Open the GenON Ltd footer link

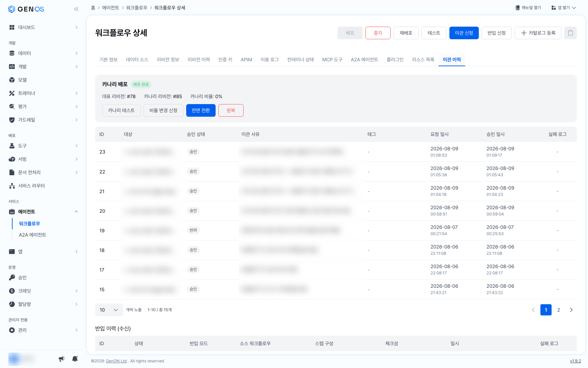(116, 361)
